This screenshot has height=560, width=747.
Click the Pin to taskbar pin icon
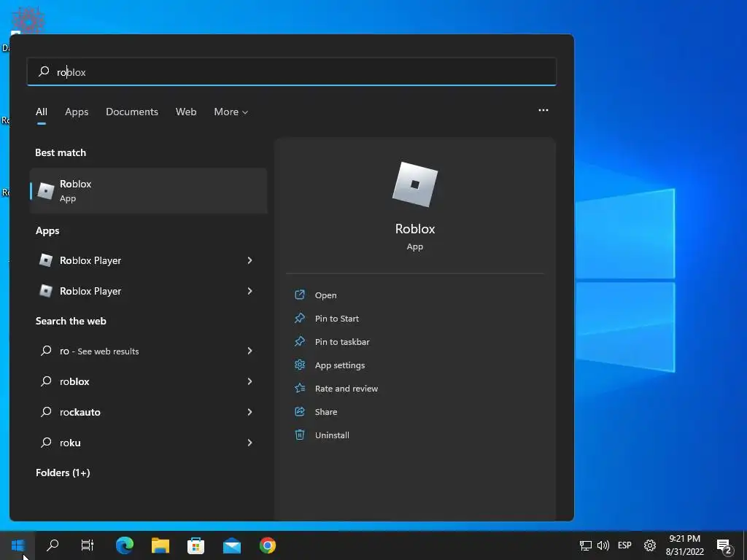300,341
